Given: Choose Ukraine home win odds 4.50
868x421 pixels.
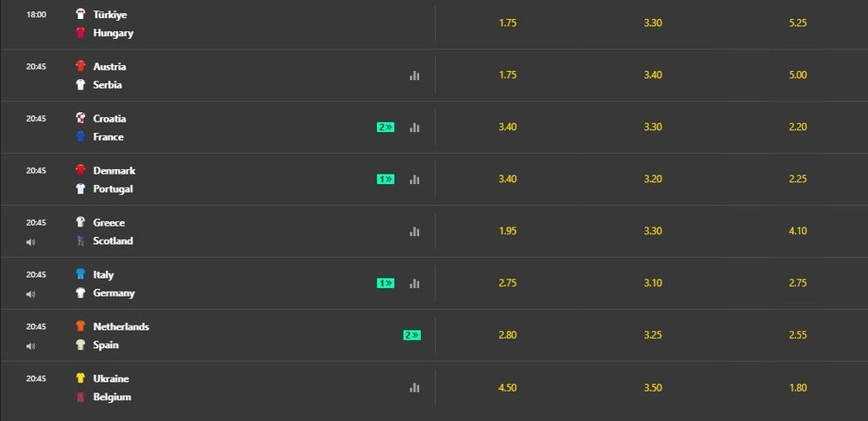Looking at the screenshot, I should coord(508,388).
